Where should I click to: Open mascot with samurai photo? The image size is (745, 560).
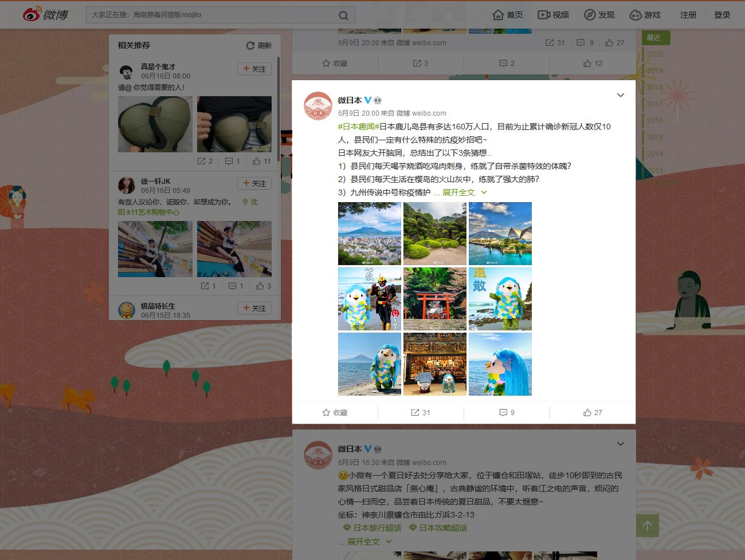point(370,299)
